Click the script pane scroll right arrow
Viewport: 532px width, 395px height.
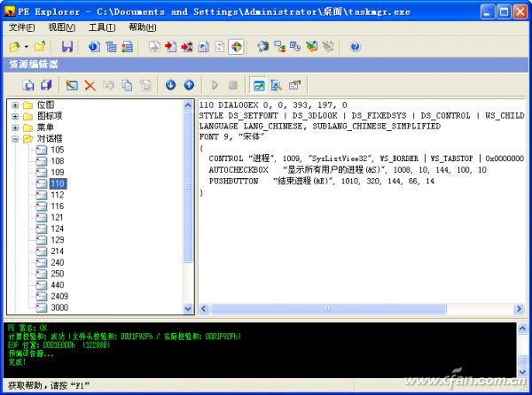(x=519, y=308)
